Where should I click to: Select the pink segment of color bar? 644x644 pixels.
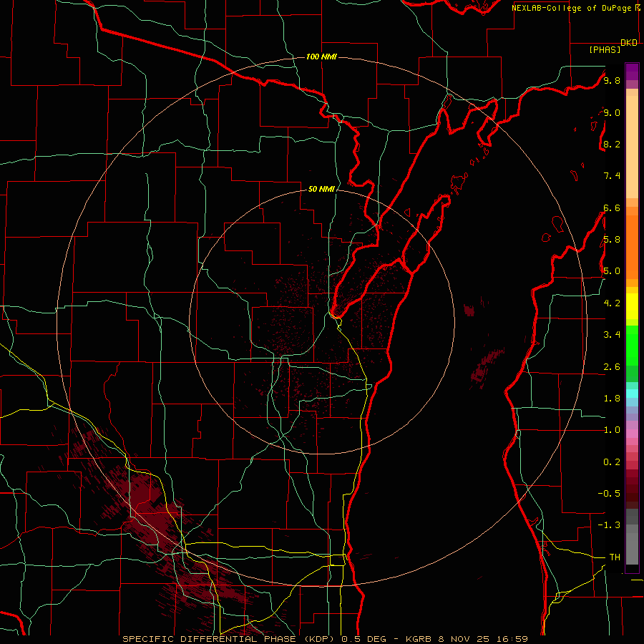632,434
